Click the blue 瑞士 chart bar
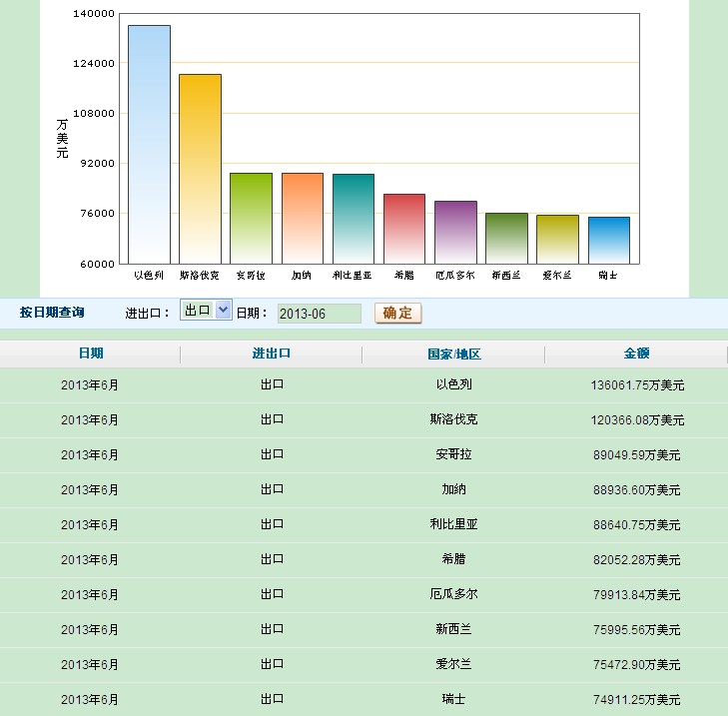Image resolution: width=728 pixels, height=716 pixels. coord(609,240)
